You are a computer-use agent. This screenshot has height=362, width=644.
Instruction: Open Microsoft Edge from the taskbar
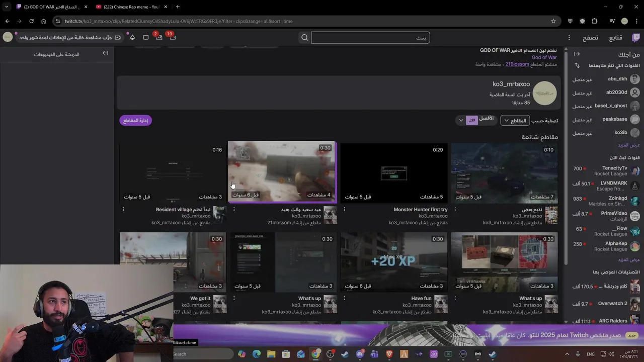(257, 354)
